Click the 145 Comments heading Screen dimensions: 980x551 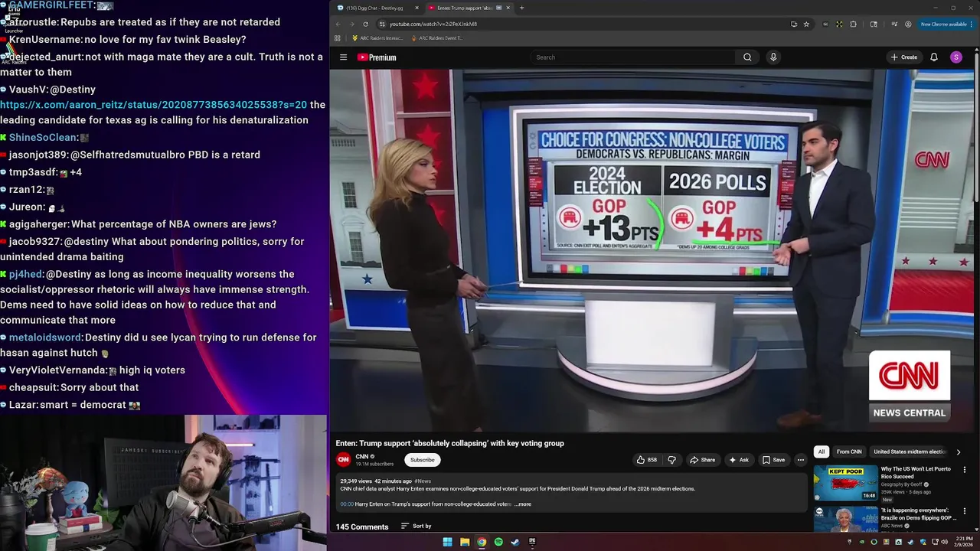click(362, 527)
